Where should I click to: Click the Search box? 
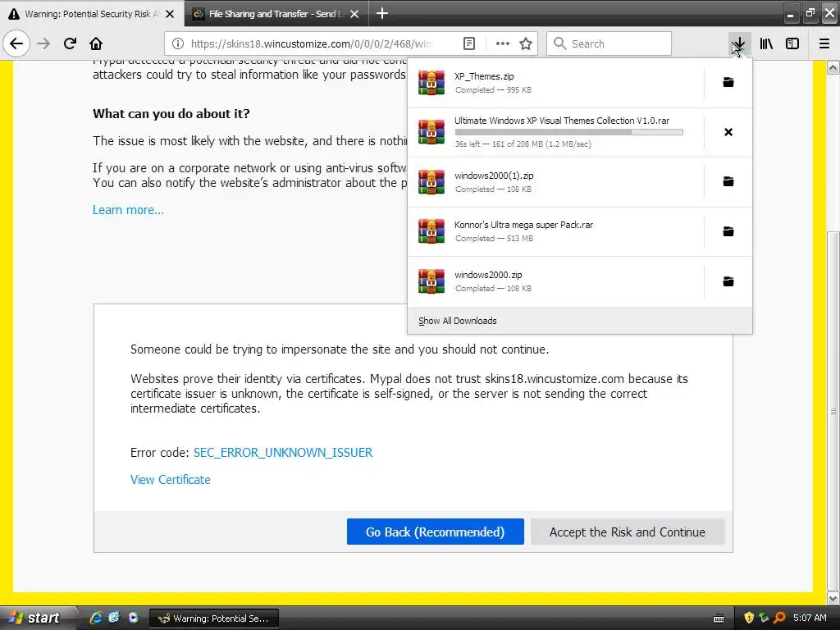click(609, 43)
